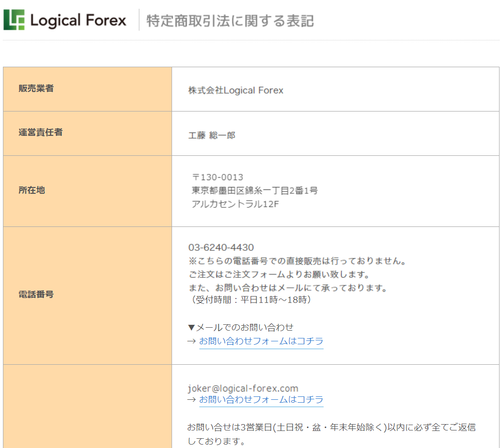The width and height of the screenshot is (501, 448).
Task: Click the line ご注文はご注文フォームよりお願い致します。
Action: coord(279,274)
